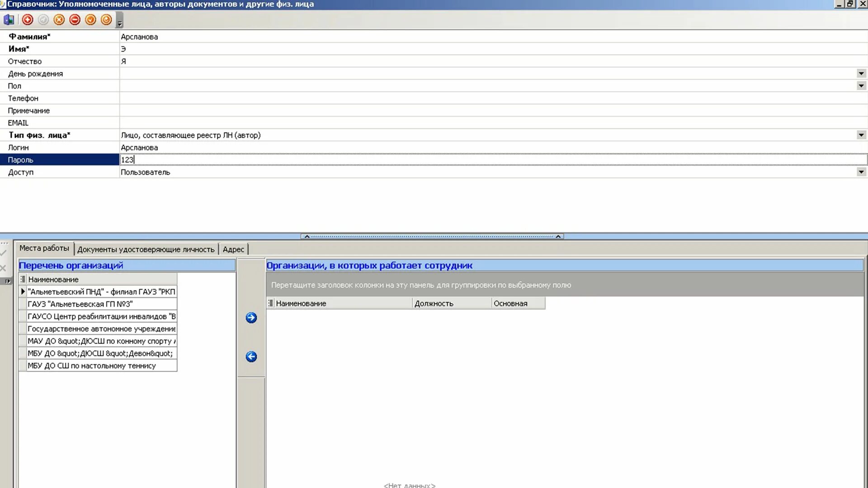Click the Отчество field value

(x=493, y=61)
